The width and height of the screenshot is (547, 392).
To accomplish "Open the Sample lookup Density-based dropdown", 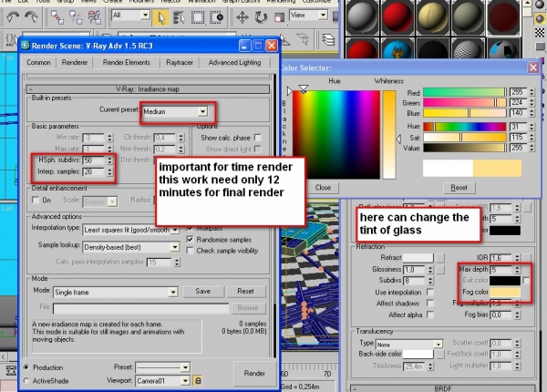I will [131, 247].
